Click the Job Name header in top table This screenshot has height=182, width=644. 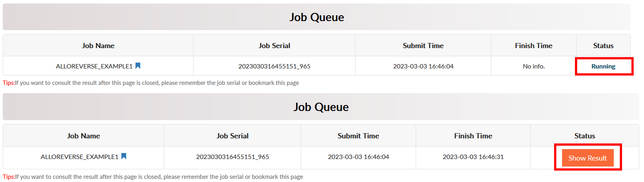pyautogui.click(x=98, y=46)
